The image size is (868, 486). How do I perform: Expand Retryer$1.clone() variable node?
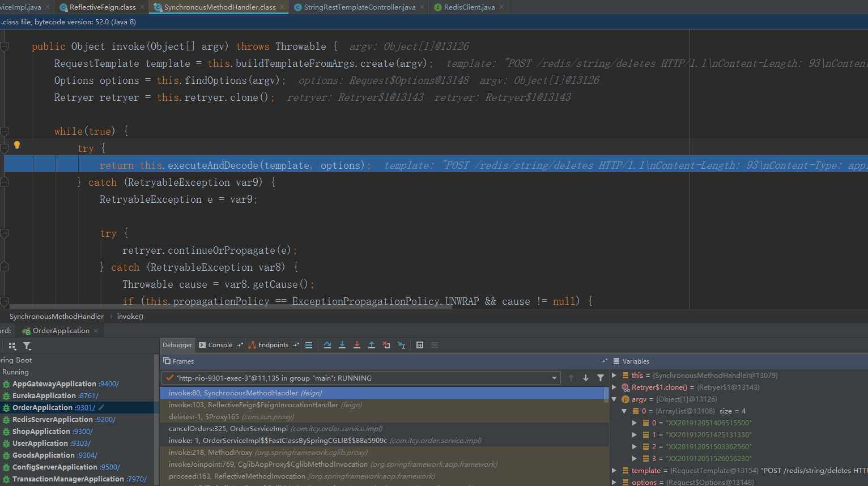coord(614,387)
